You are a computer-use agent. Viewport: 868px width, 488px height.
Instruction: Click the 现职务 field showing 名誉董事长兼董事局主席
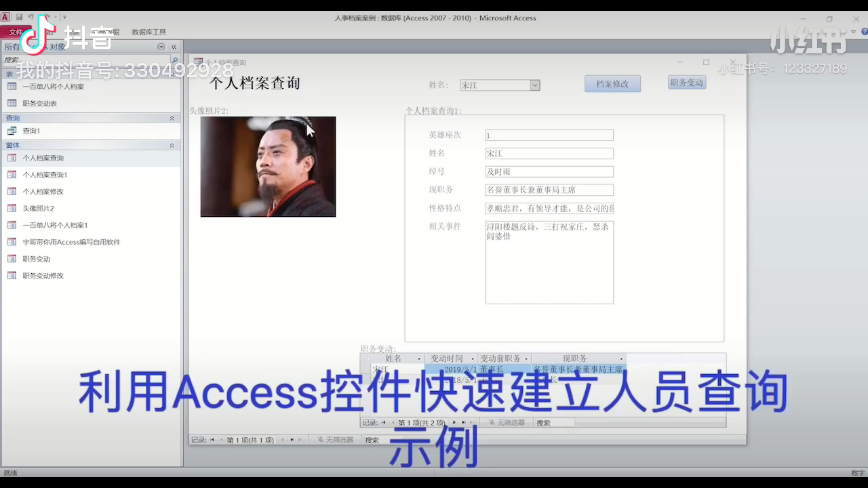(549, 190)
